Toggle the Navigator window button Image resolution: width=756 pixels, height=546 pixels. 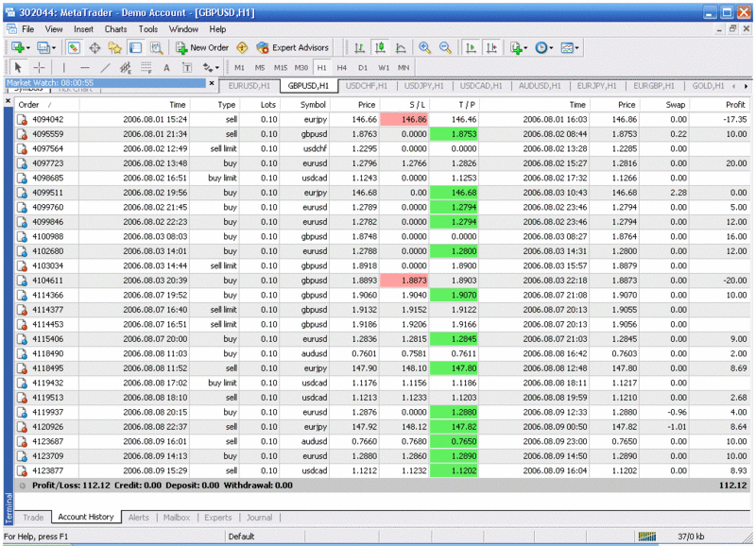[x=114, y=48]
